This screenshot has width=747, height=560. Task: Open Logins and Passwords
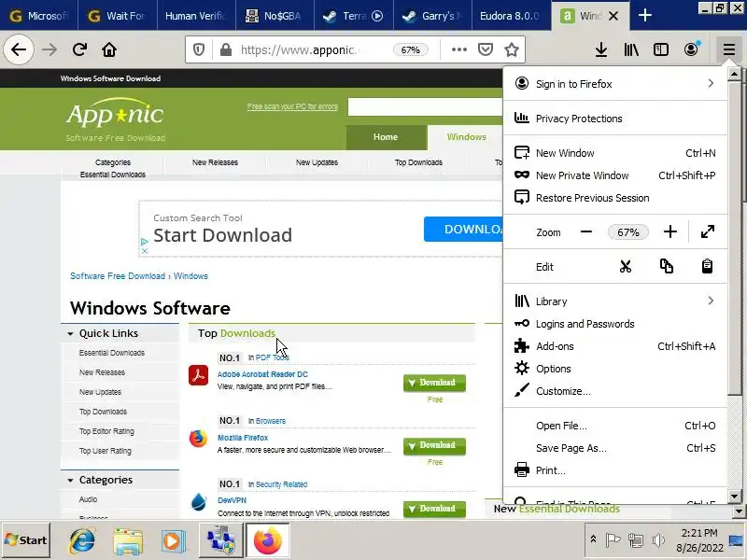coord(615,324)
